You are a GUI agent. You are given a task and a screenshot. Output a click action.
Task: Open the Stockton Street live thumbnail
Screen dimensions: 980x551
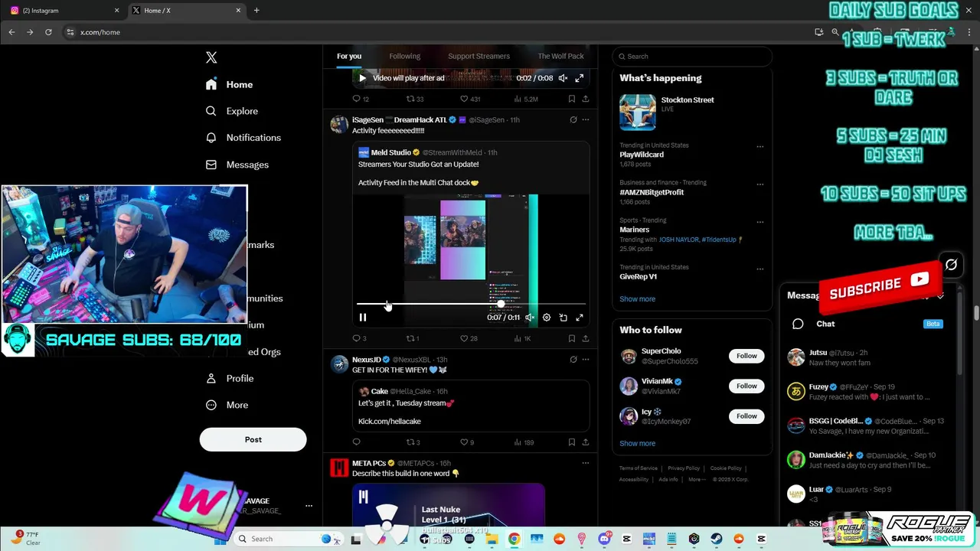pyautogui.click(x=638, y=112)
